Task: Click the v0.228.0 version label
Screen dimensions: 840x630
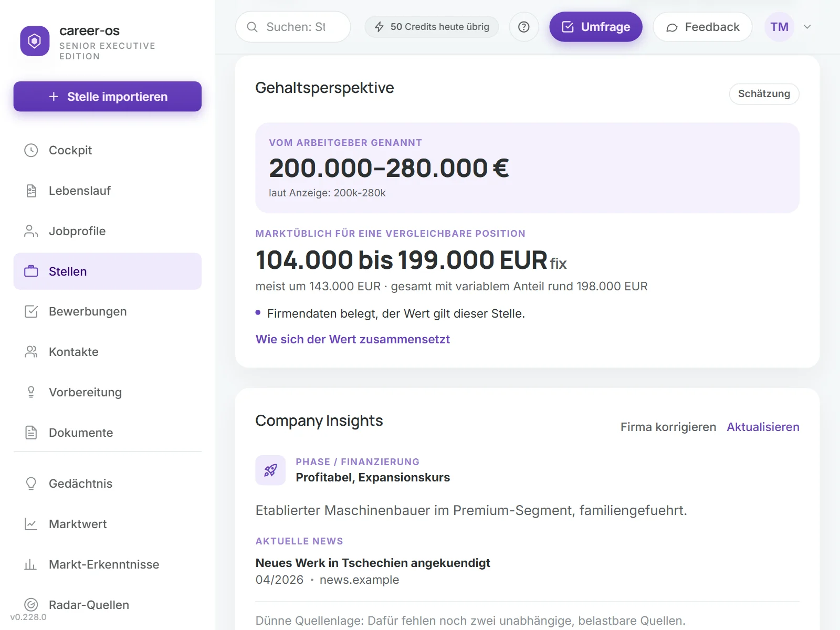Action: (x=28, y=617)
